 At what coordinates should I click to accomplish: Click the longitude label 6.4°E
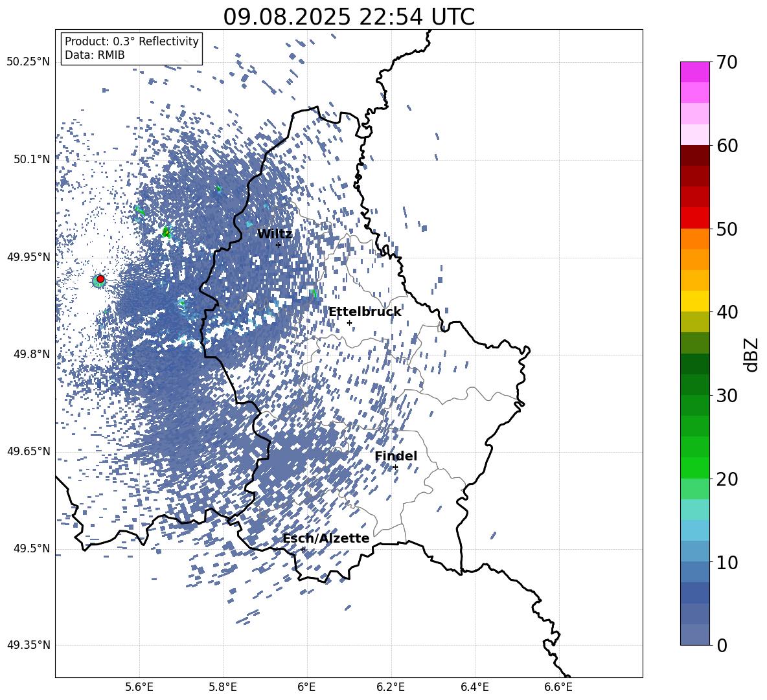[x=474, y=687]
